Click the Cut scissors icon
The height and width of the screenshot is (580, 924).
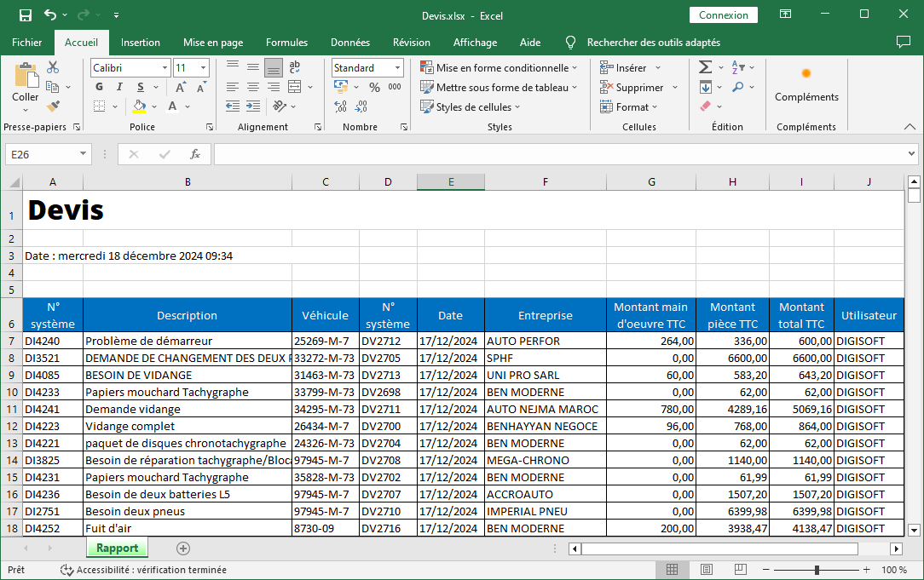click(x=53, y=67)
